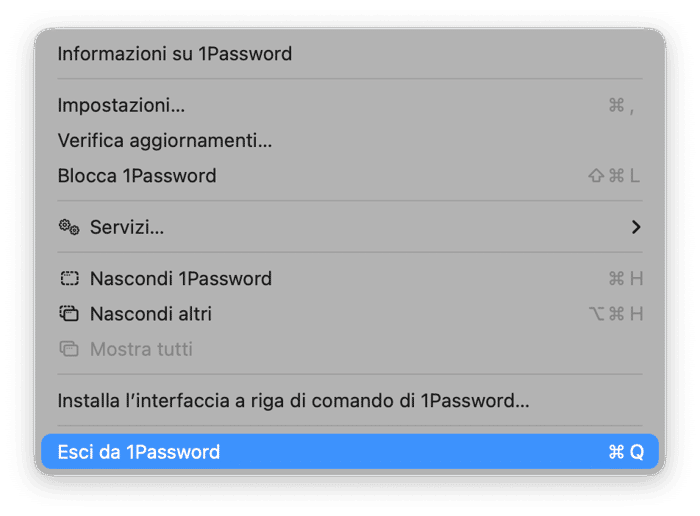Open Informazioni su 1Password
The width and height of the screenshot is (700, 516).
pos(175,54)
